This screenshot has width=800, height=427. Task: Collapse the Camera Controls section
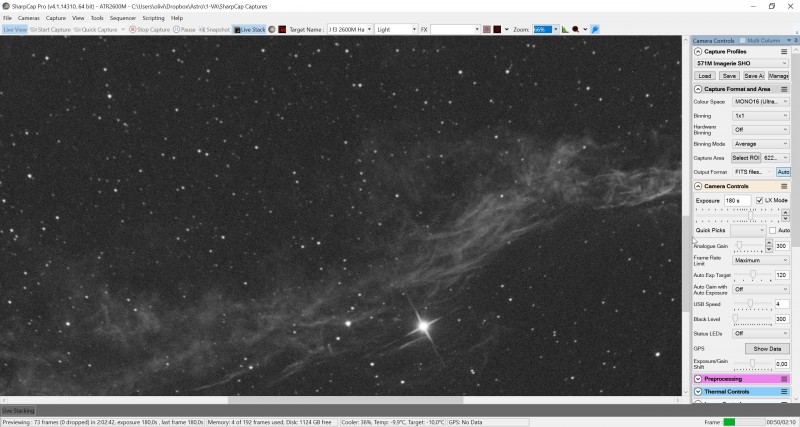pos(698,186)
